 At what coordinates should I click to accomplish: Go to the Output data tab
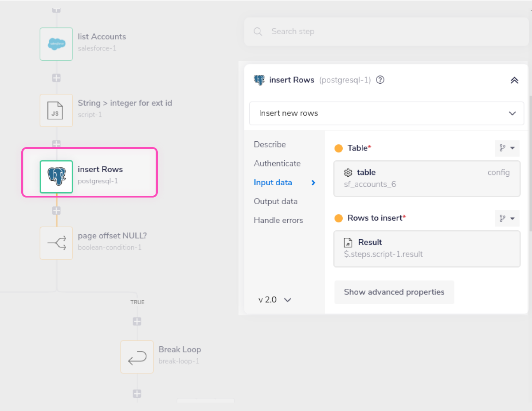275,202
